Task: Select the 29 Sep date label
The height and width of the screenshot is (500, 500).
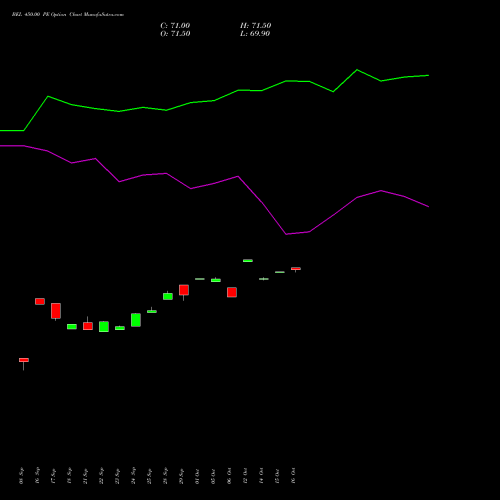Action: (x=181, y=476)
